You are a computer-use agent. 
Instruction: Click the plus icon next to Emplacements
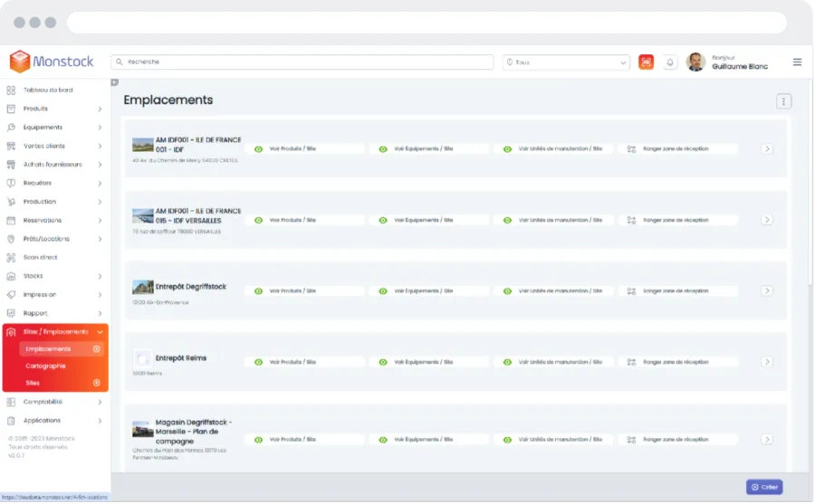97,349
